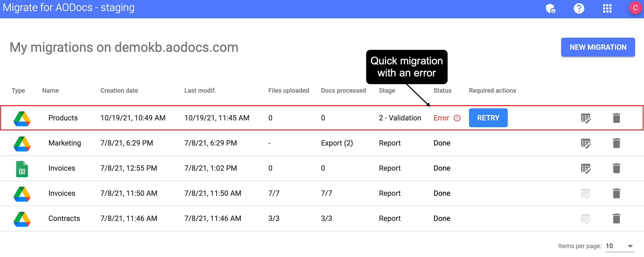Screen dimensions: 644x257
Task: Edit the Products migration with the table-edit icon
Action: [x=586, y=118]
